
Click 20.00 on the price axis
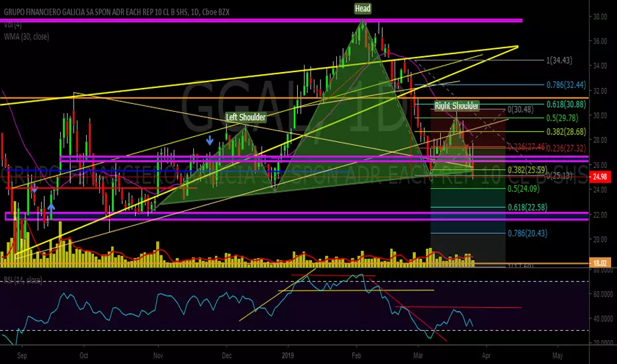click(600, 240)
